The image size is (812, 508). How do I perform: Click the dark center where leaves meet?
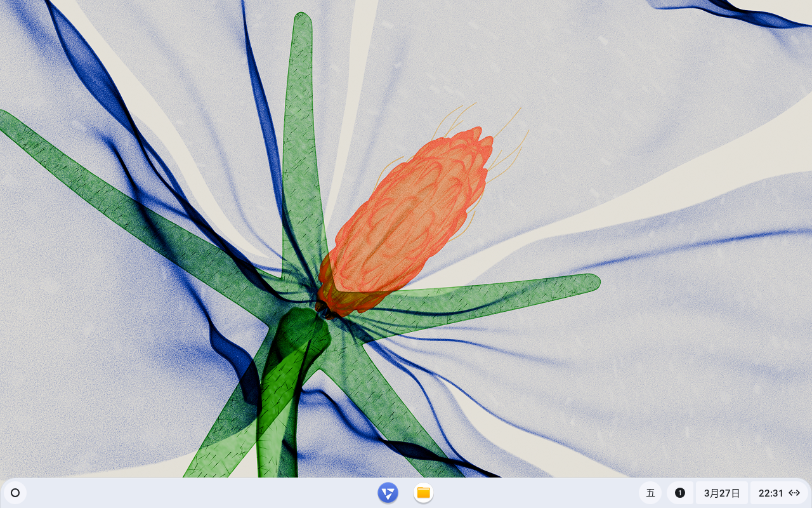coord(324,310)
